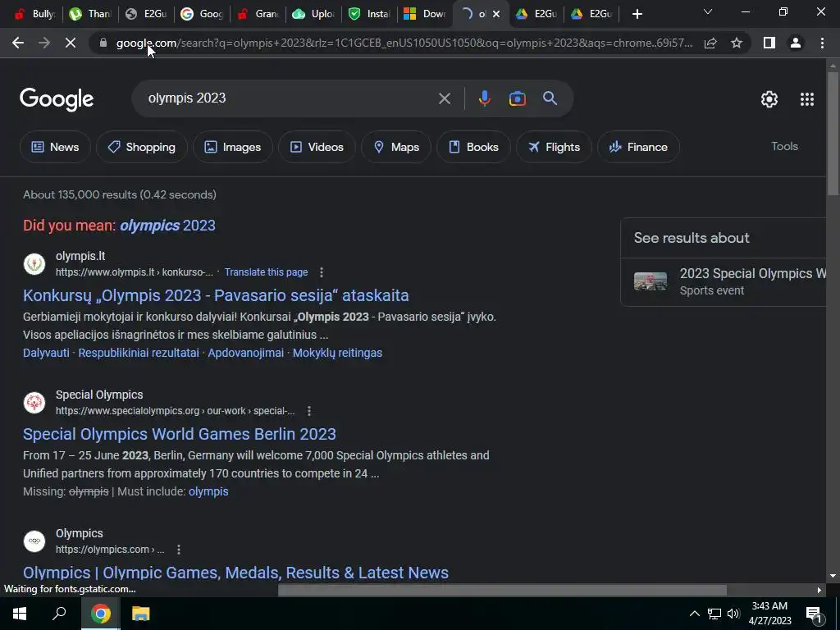The image size is (840, 630).
Task: Switch to Flights results
Action: [x=554, y=147]
